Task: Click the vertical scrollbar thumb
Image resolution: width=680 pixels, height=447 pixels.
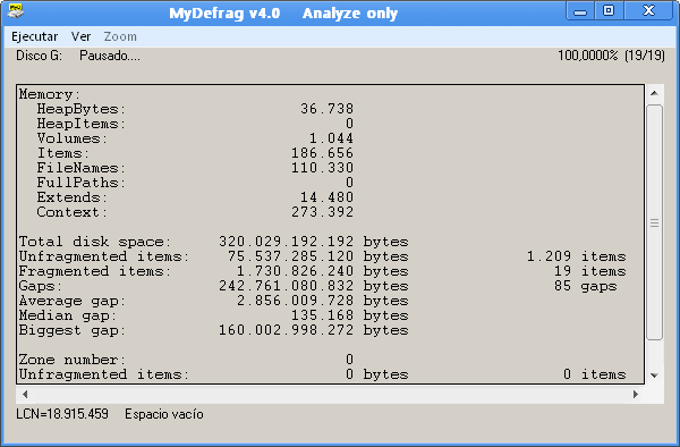Action: [x=654, y=222]
